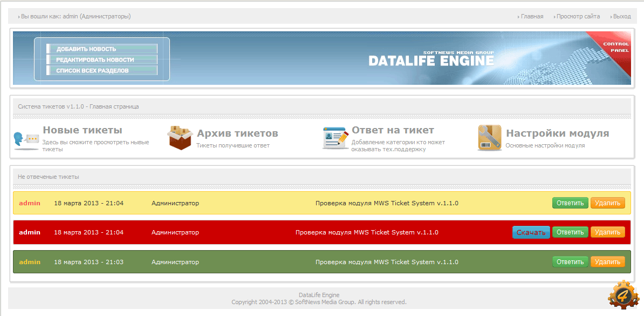Select admin username in the red row

click(30, 232)
